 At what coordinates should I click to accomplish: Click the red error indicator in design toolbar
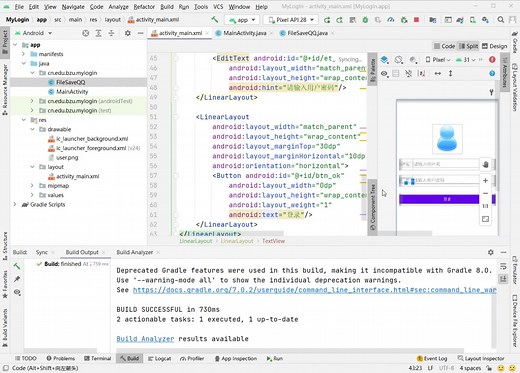492,60
